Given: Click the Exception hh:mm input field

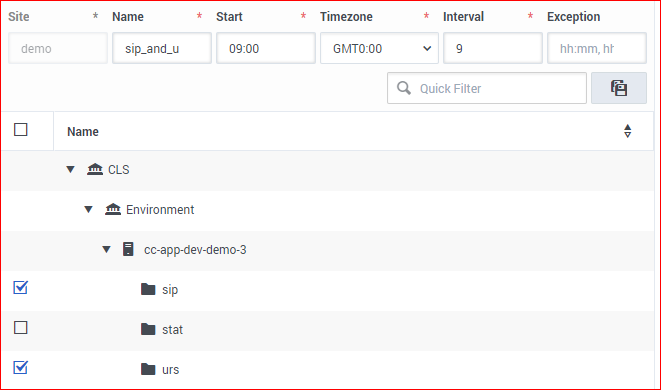Looking at the screenshot, I should click(597, 48).
